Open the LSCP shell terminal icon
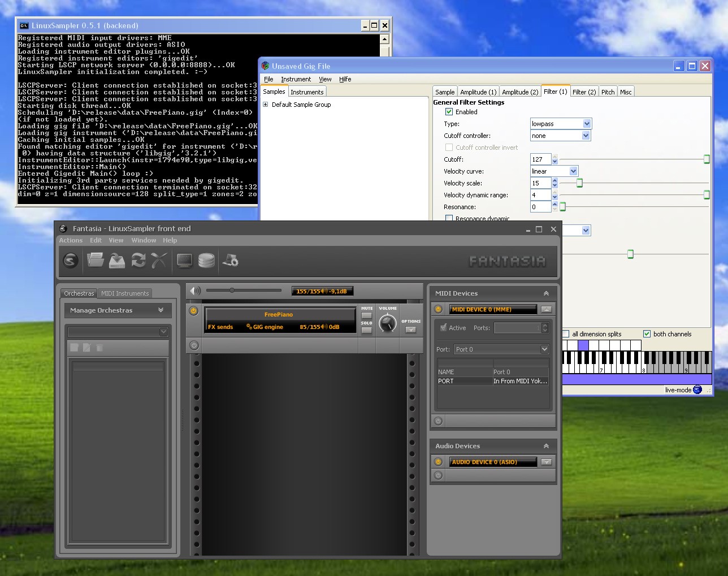 coord(184,261)
